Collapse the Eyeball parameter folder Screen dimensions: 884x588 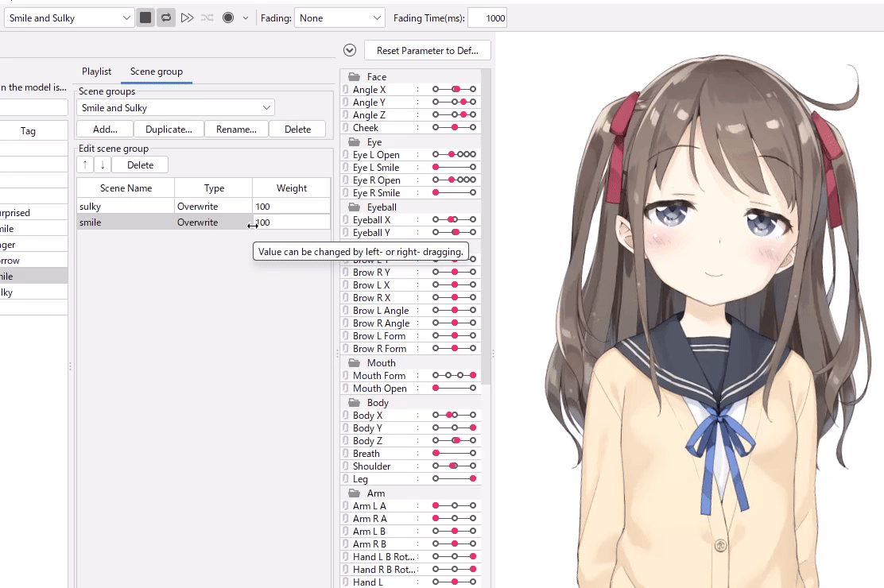[x=354, y=207]
